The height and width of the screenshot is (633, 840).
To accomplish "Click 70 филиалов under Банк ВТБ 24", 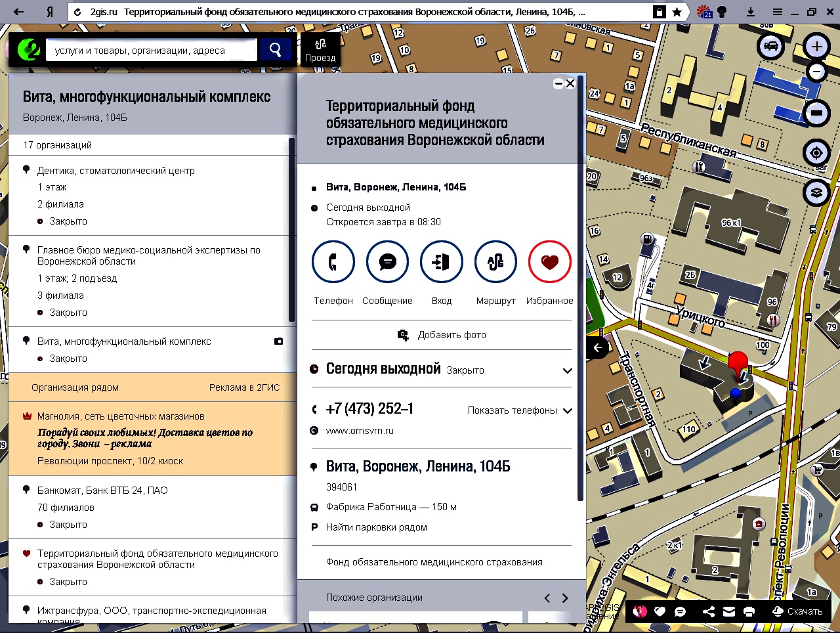I will 66,508.
